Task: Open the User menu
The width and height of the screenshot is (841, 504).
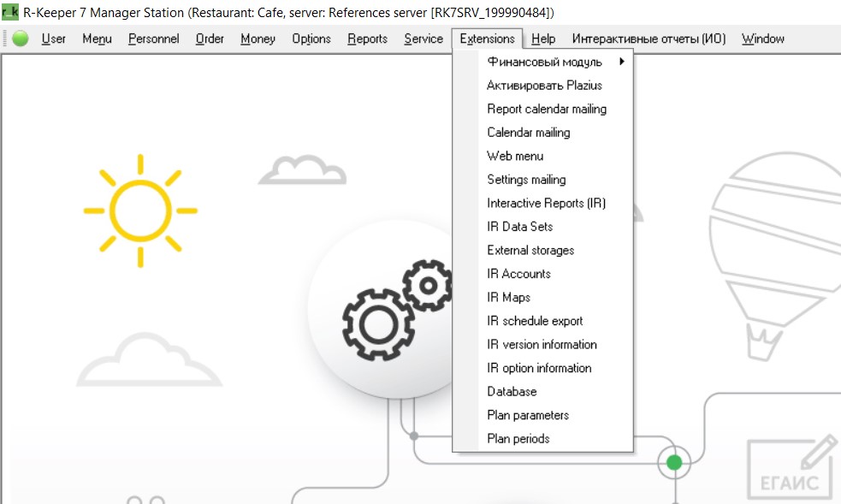Action: pos(54,39)
